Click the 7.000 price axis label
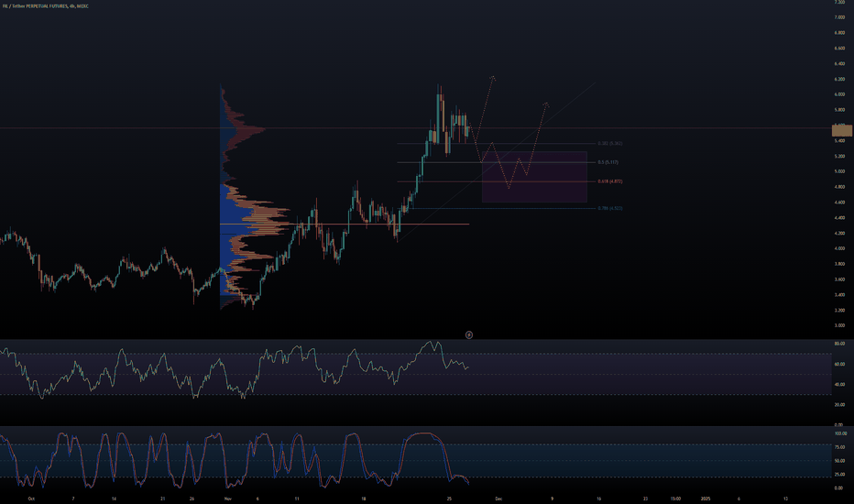 839,17
